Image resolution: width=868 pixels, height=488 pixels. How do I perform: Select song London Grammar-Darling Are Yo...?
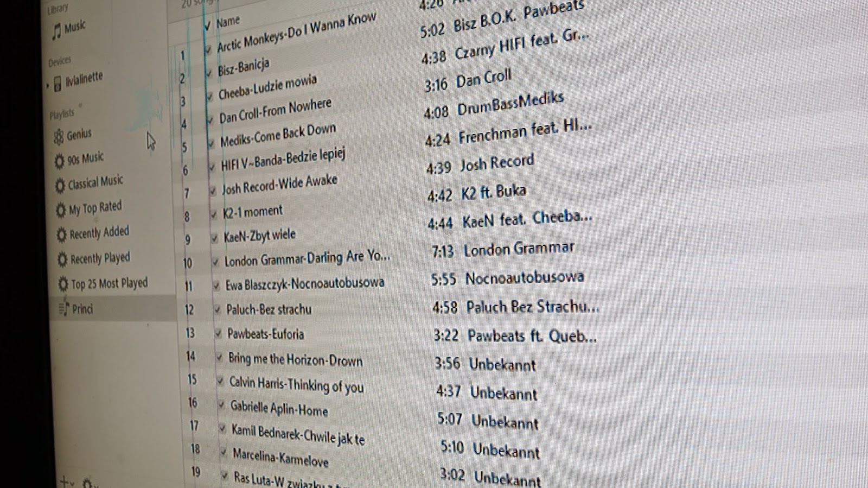(307, 258)
